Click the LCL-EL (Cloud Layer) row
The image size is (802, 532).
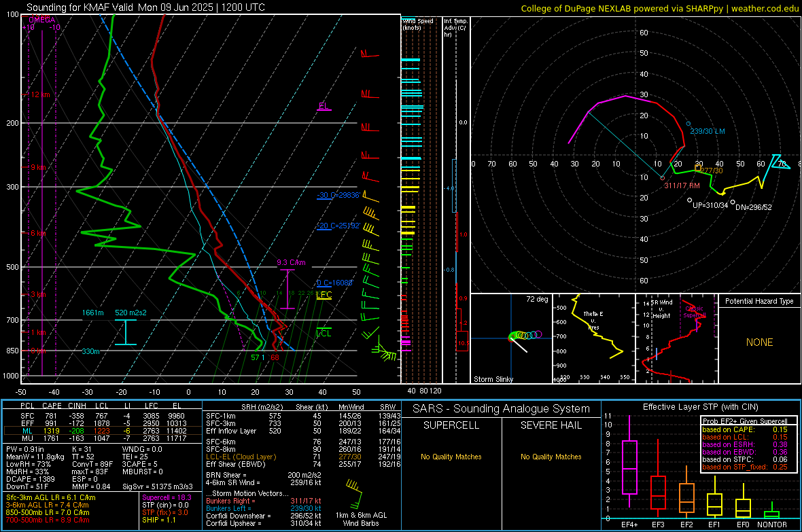click(x=303, y=457)
